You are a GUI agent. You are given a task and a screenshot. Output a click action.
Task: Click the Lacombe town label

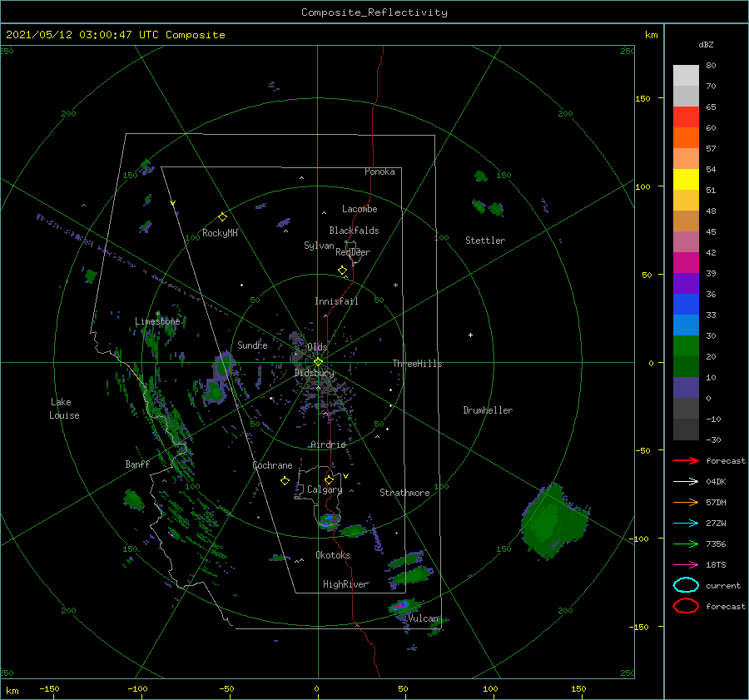coord(360,209)
